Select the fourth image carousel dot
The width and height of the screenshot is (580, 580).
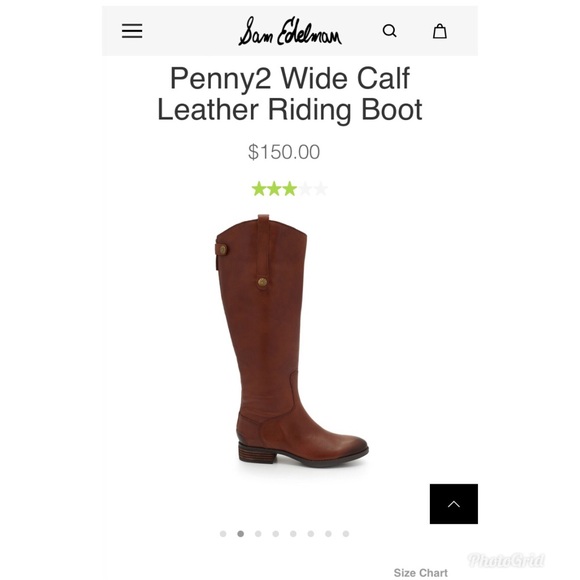(x=276, y=534)
